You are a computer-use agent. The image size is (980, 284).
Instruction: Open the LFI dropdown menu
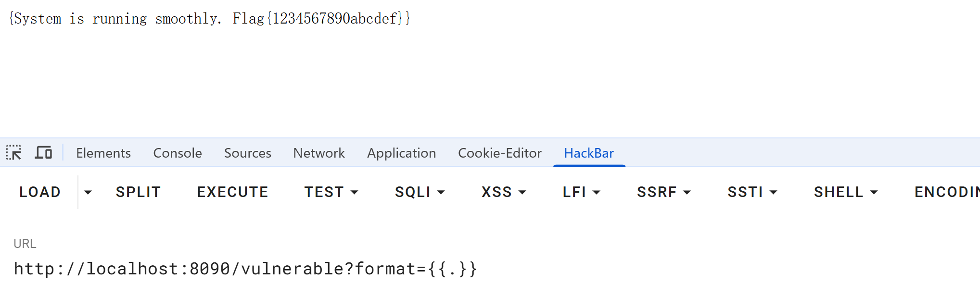click(x=581, y=192)
